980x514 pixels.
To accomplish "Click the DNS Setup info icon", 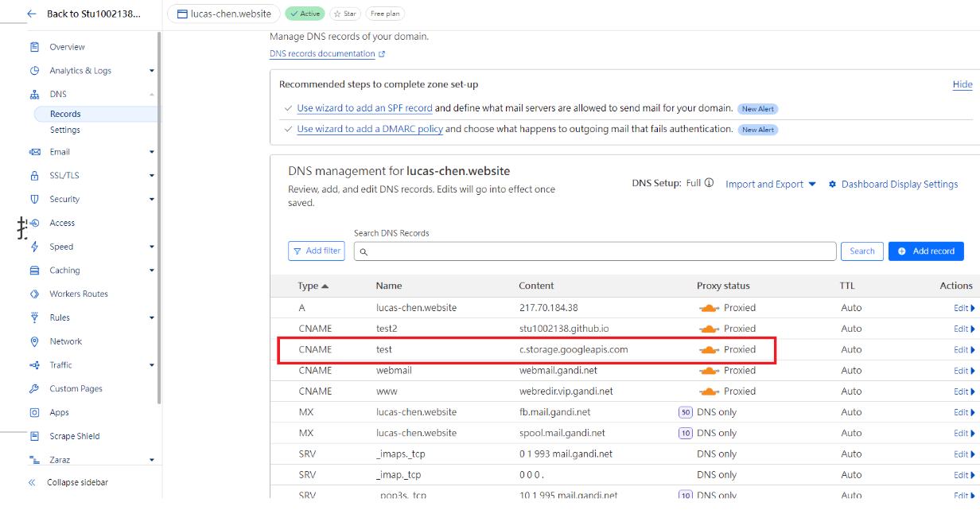I will point(709,183).
